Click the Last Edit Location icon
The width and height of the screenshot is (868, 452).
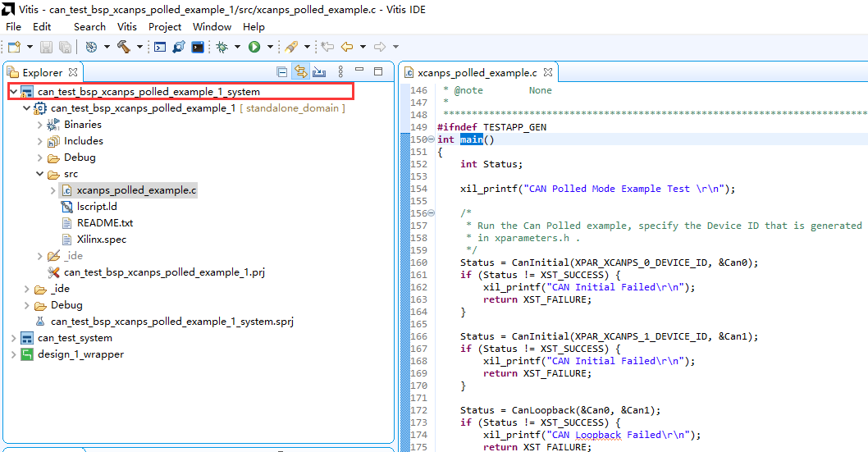click(x=327, y=47)
